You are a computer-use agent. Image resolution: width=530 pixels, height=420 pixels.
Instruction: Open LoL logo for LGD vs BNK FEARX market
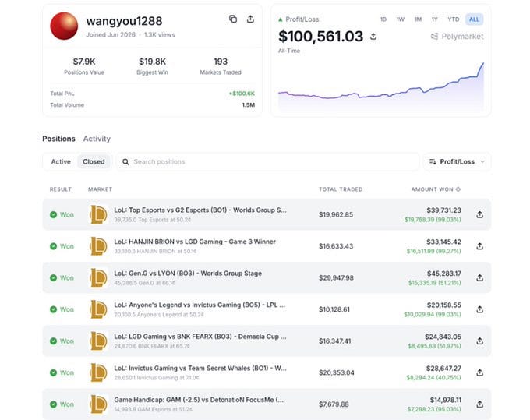click(x=98, y=341)
